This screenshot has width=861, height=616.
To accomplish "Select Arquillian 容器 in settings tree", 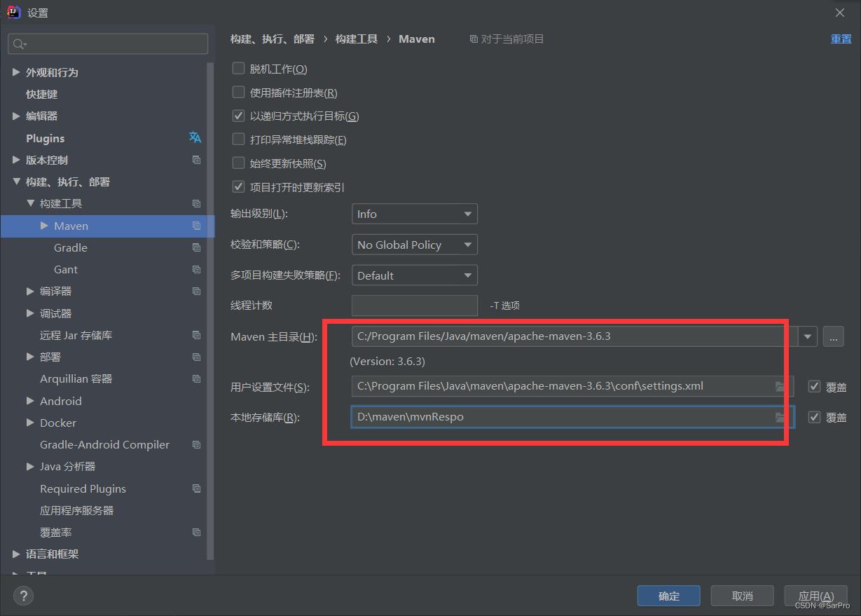I will (76, 378).
